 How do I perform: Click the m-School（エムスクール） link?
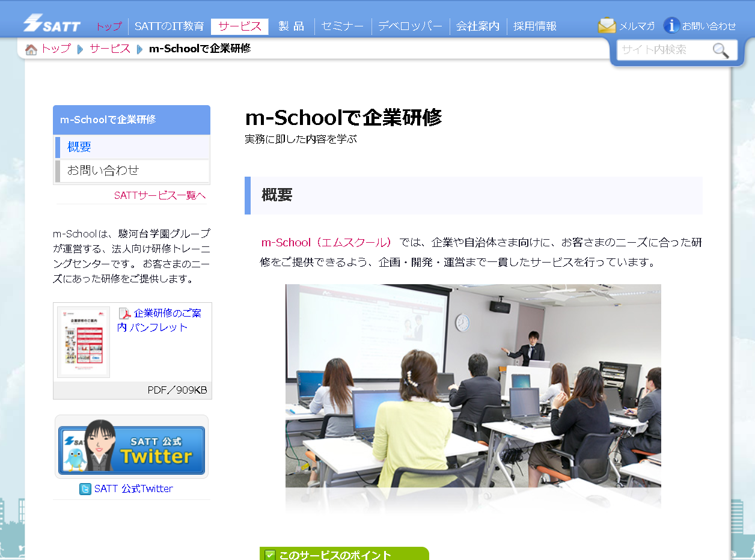(x=326, y=243)
